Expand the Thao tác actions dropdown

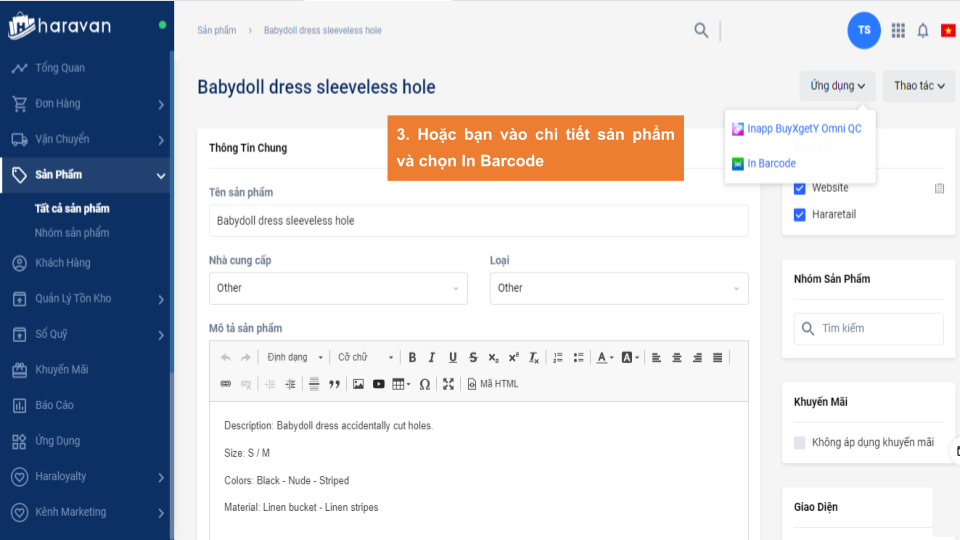tap(919, 86)
